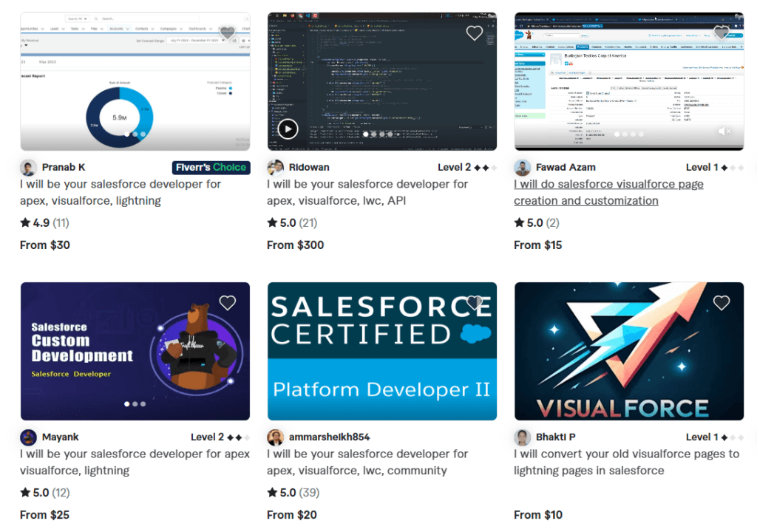The width and height of the screenshot is (757, 532).
Task: Open ammarsheikh854's profile avatar
Action: click(x=276, y=437)
